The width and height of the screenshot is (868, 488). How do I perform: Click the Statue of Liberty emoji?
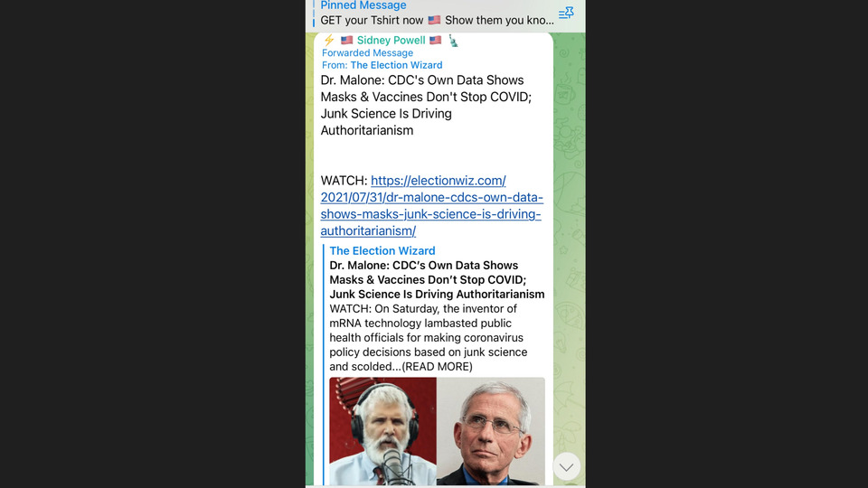tap(453, 41)
